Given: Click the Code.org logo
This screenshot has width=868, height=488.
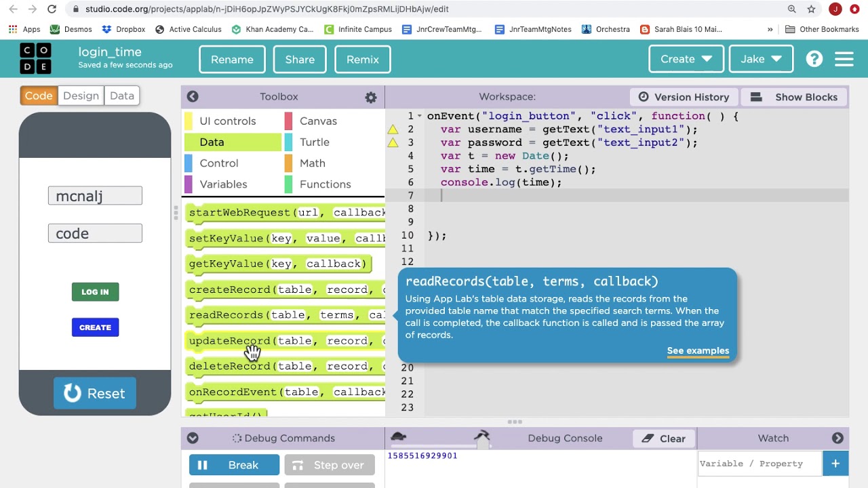Looking at the screenshot, I should [x=35, y=58].
